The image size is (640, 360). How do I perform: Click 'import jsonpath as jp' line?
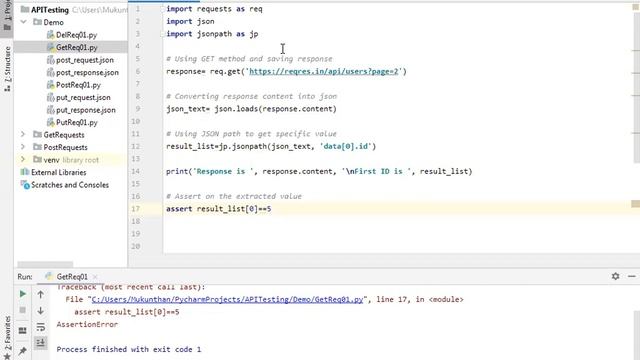click(212, 34)
